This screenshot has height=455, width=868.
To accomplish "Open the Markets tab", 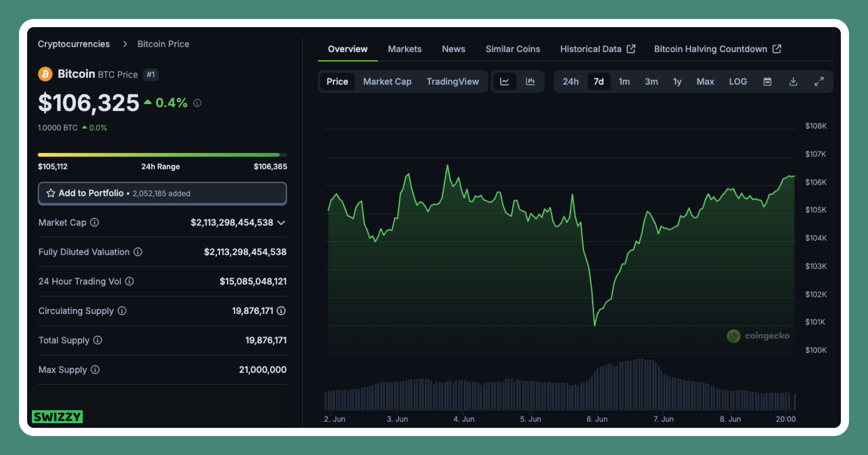I will 405,49.
